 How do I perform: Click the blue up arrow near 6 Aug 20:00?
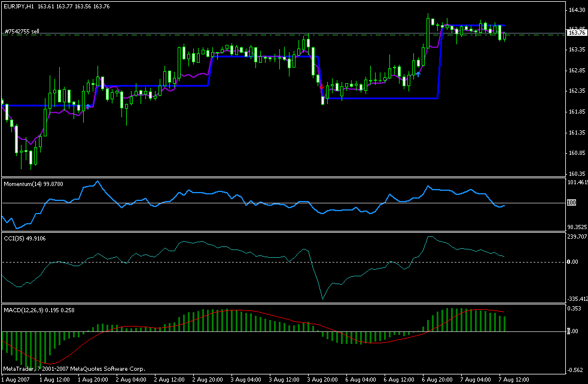point(418,73)
